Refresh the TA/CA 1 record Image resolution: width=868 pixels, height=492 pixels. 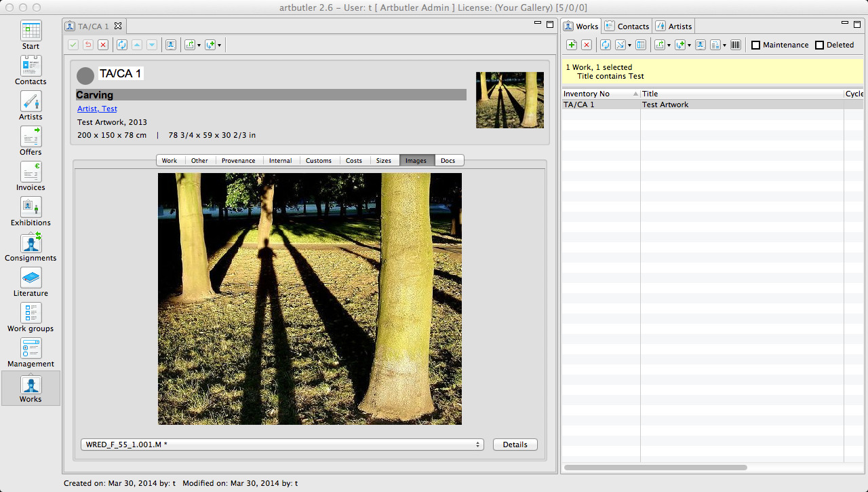tap(121, 45)
